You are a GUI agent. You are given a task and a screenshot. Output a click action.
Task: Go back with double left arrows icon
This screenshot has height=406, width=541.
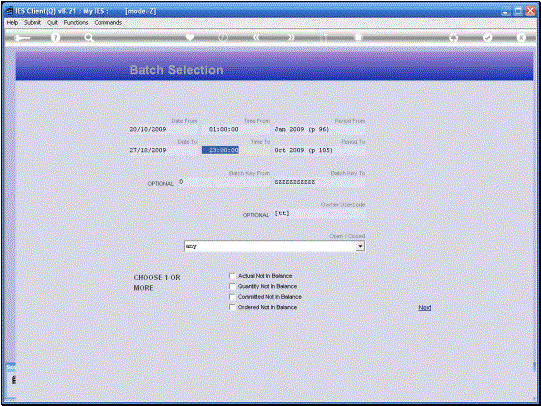coord(256,37)
